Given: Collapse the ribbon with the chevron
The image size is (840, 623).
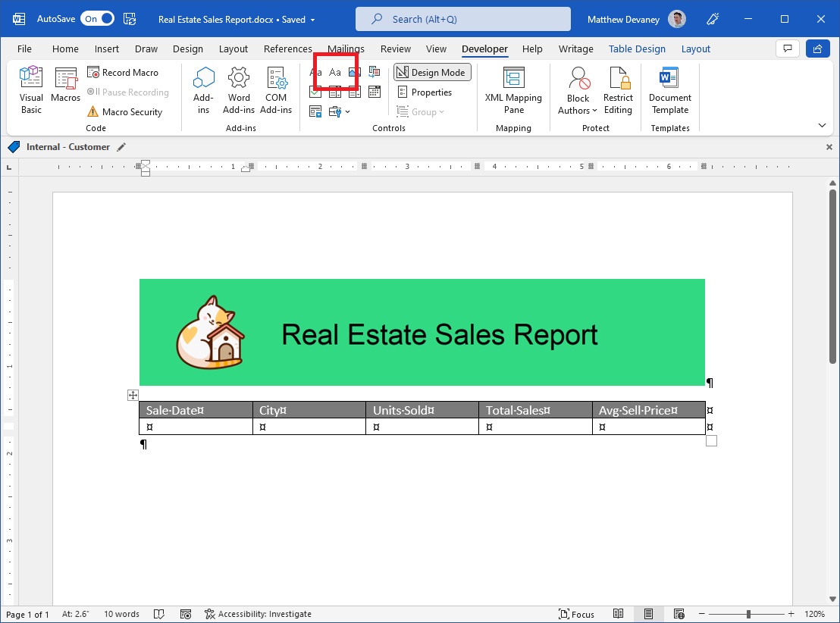Looking at the screenshot, I should coord(822,125).
